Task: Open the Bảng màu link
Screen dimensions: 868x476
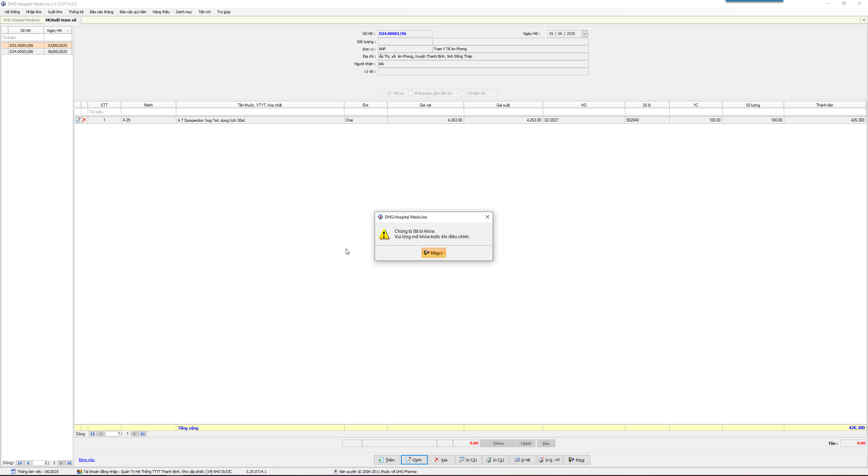Action: (x=87, y=460)
